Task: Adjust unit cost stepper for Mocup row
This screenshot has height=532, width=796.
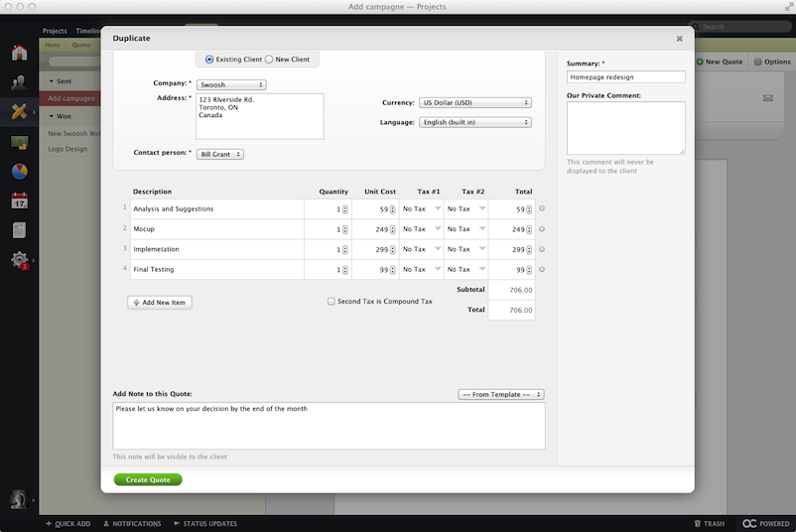Action: coord(392,229)
